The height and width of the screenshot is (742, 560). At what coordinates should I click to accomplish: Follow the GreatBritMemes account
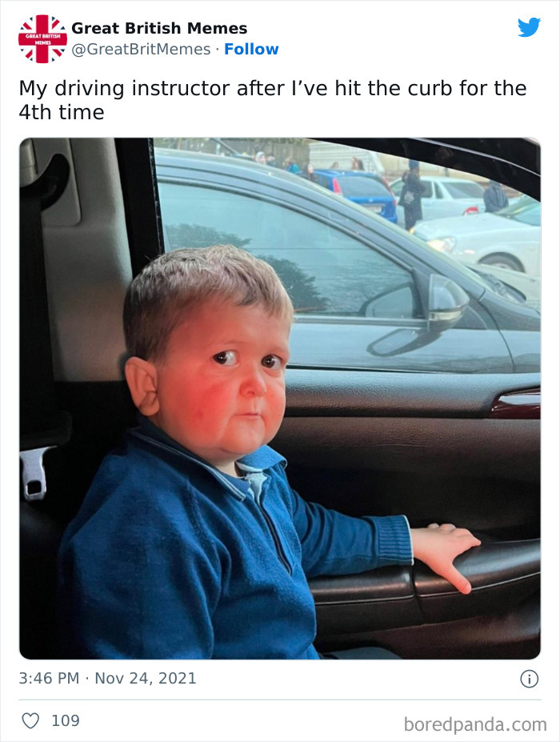(x=251, y=49)
